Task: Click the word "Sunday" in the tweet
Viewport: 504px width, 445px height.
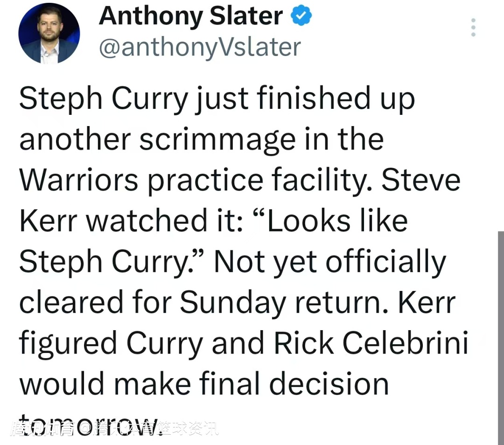Action: (x=232, y=302)
